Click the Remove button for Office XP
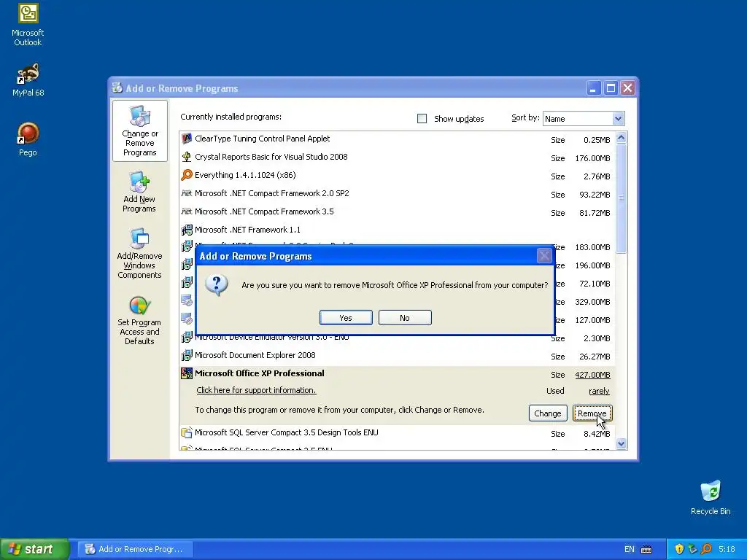 point(592,413)
